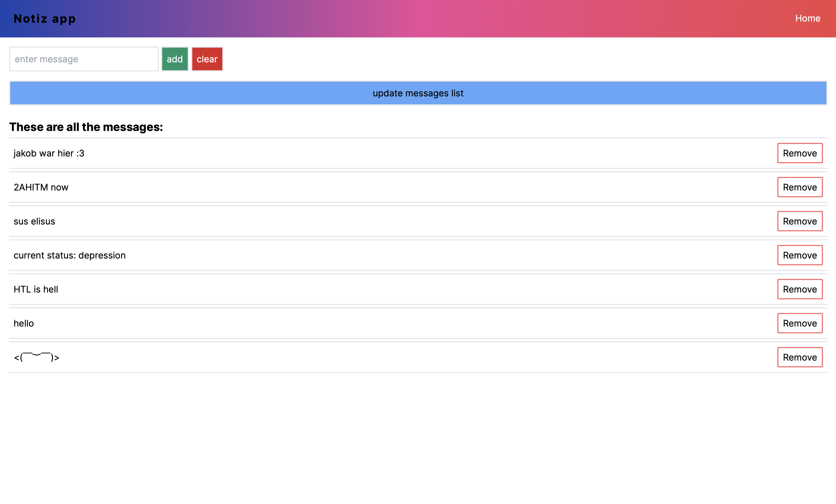Remove the 'hello' message

[800, 323]
